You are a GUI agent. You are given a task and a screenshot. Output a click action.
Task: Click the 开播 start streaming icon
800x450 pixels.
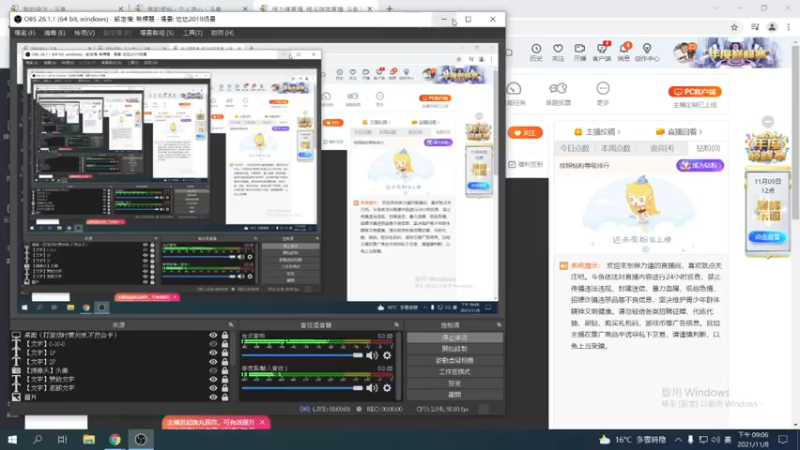[x=580, y=52]
